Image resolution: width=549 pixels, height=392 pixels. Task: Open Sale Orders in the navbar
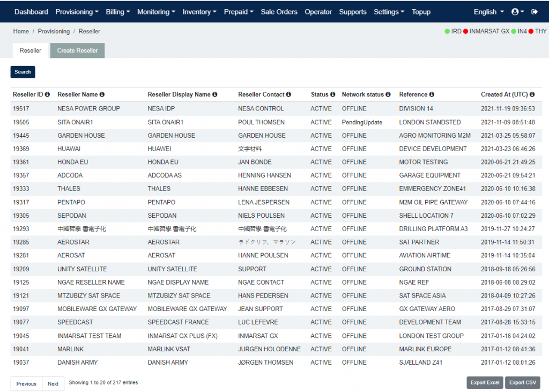click(x=279, y=12)
